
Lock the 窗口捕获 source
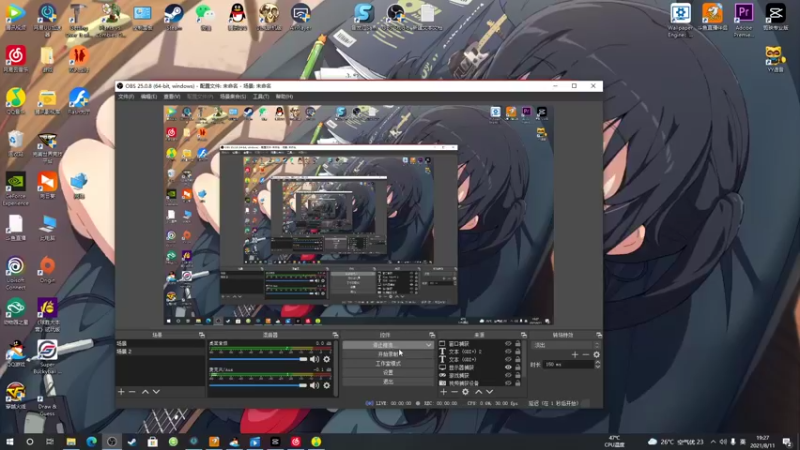pos(517,344)
